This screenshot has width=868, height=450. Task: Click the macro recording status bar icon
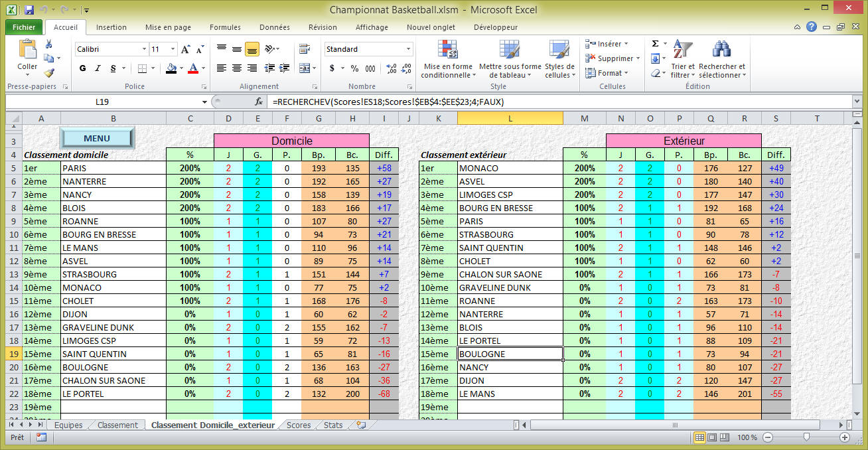(x=41, y=437)
